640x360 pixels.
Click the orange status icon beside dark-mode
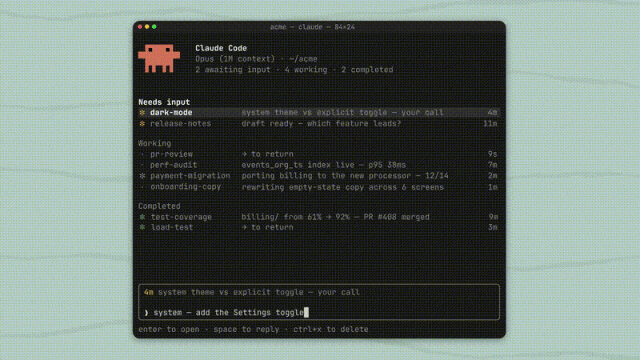coord(142,113)
